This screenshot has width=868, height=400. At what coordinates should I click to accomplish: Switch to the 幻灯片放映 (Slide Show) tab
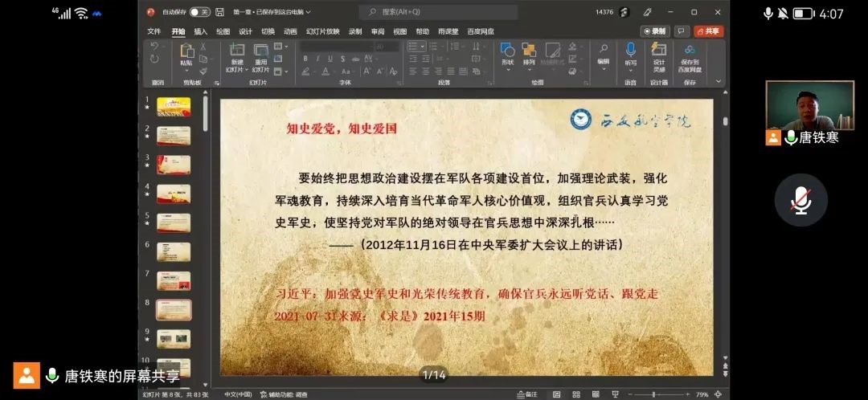[322, 31]
